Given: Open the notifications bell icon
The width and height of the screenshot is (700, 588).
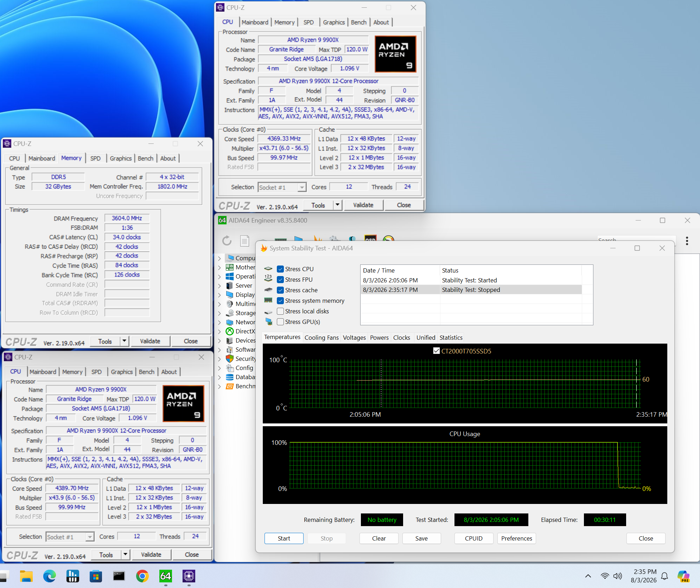Looking at the screenshot, I should coord(664,576).
